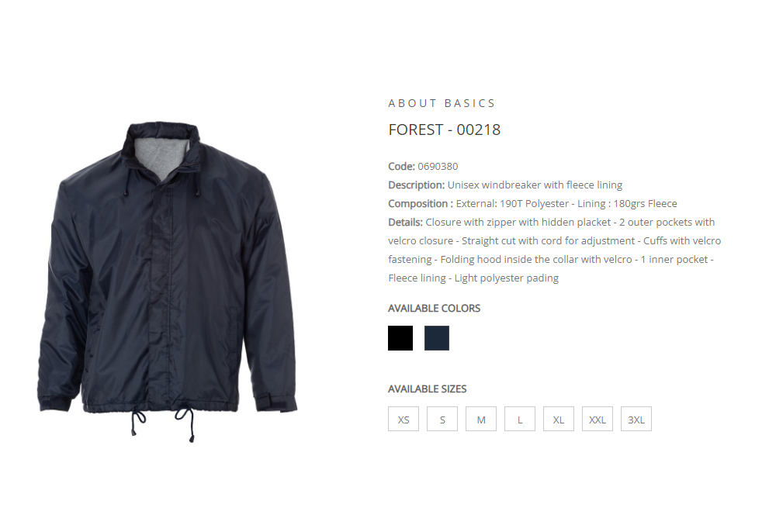769x532 pixels.
Task: Choose the 3XL size
Action: pos(636,419)
